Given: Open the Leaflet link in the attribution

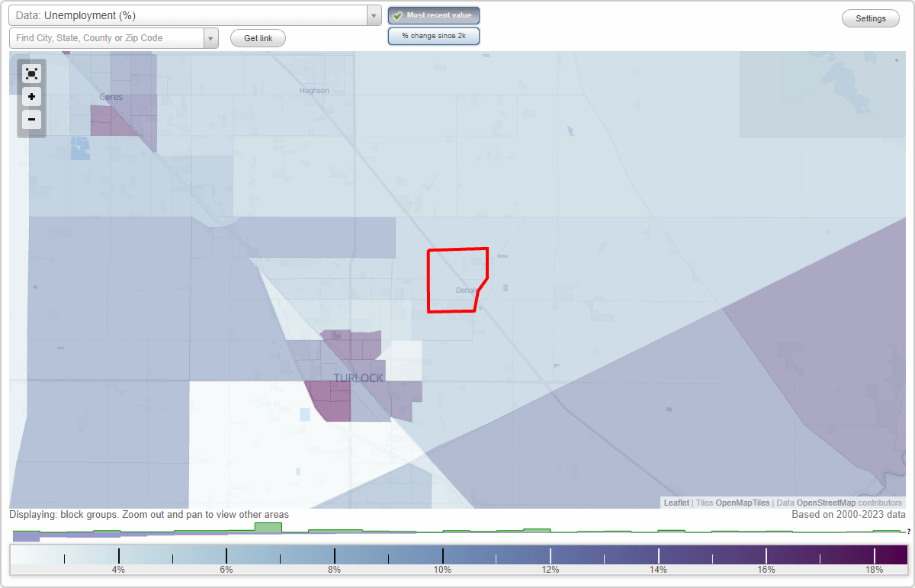Looking at the screenshot, I should click(x=676, y=503).
